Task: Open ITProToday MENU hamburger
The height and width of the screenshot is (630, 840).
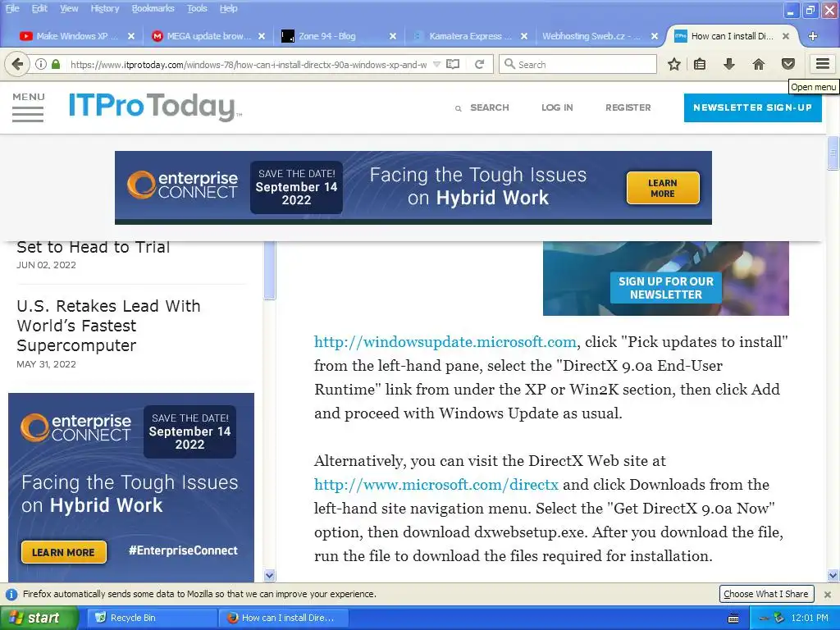Action: pyautogui.click(x=29, y=107)
